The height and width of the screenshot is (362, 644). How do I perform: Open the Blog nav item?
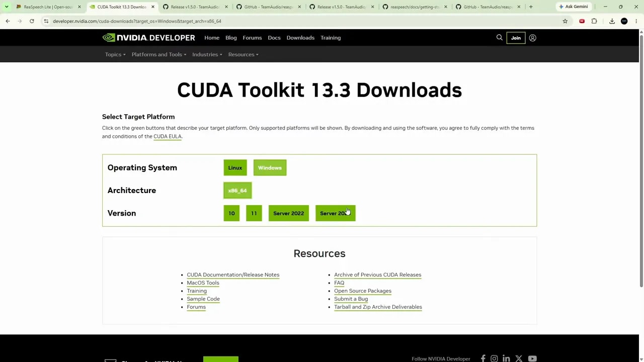[x=231, y=38]
